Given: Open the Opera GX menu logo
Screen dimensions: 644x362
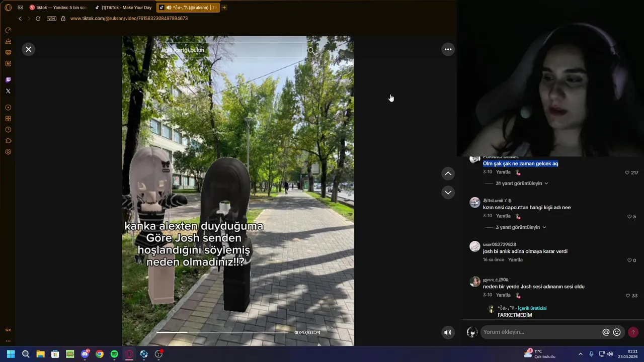Looking at the screenshot, I should click(8, 8).
